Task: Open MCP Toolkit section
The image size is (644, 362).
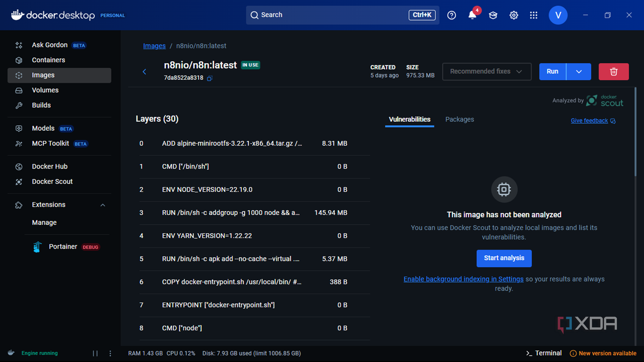Action: 59,143
